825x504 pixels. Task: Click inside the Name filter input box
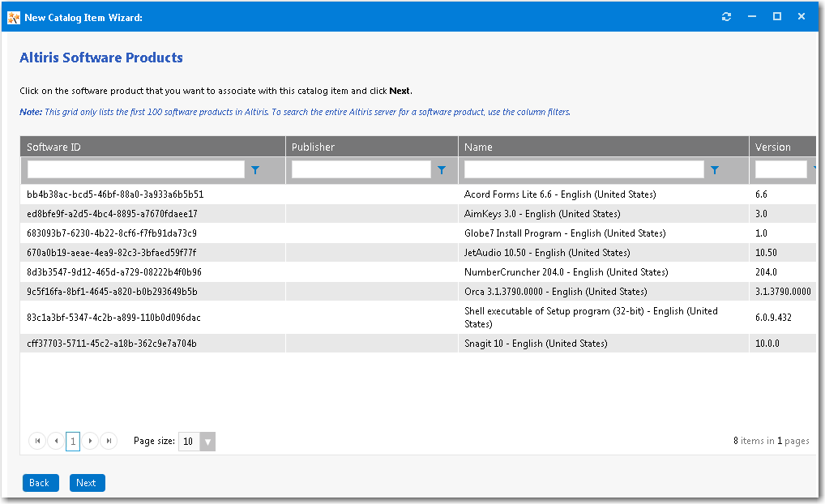pyautogui.click(x=583, y=169)
